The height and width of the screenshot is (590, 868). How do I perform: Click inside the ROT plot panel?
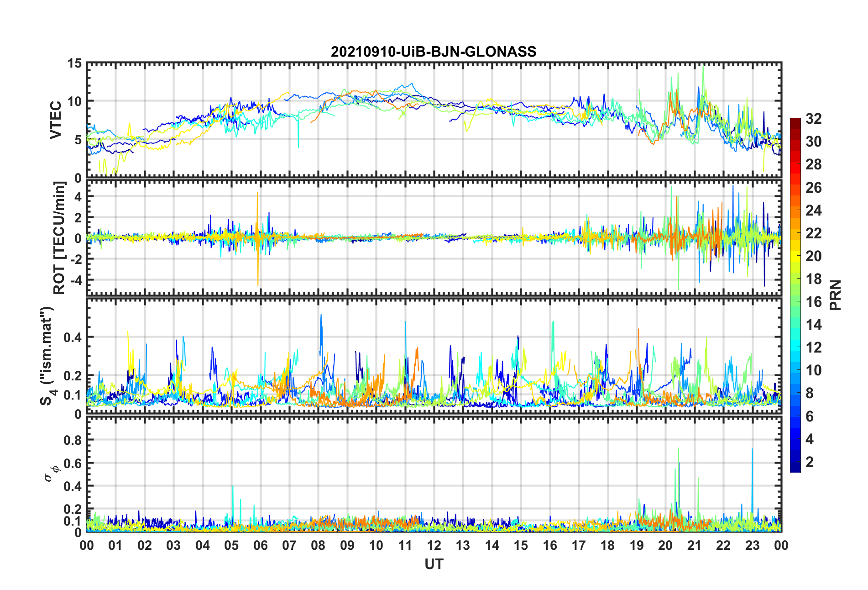[x=434, y=238]
